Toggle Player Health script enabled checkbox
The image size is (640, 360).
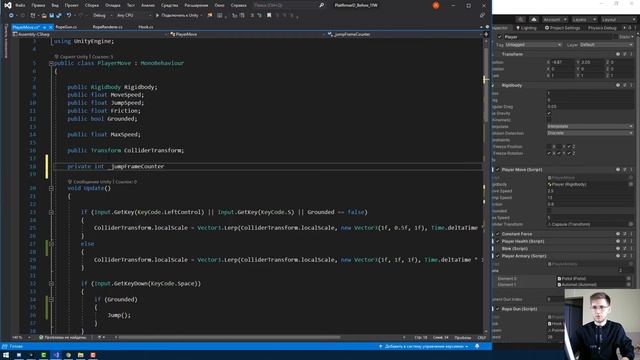[498, 241]
